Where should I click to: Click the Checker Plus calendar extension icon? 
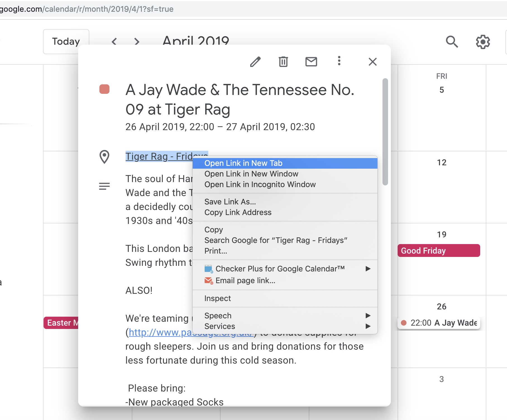(x=209, y=269)
